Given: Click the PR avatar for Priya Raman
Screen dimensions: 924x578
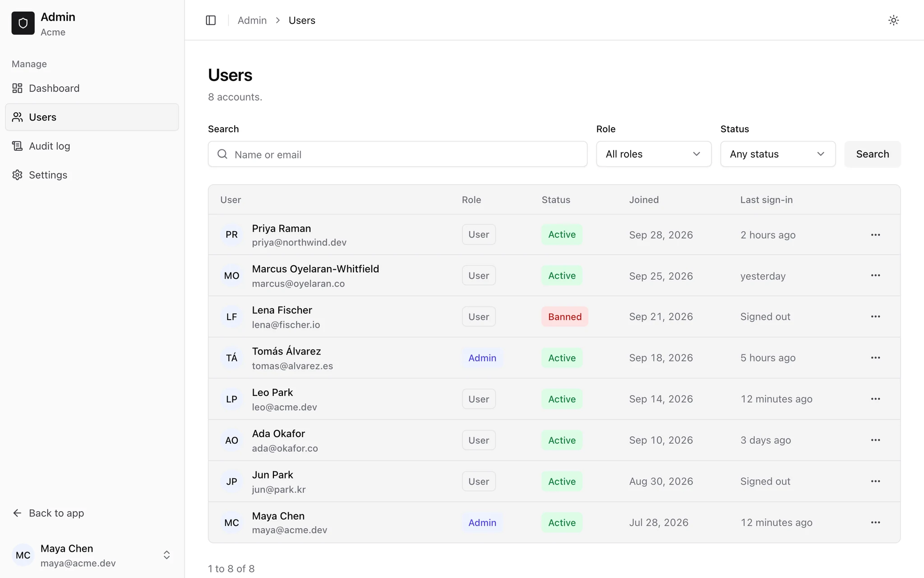Looking at the screenshot, I should pyautogui.click(x=231, y=234).
